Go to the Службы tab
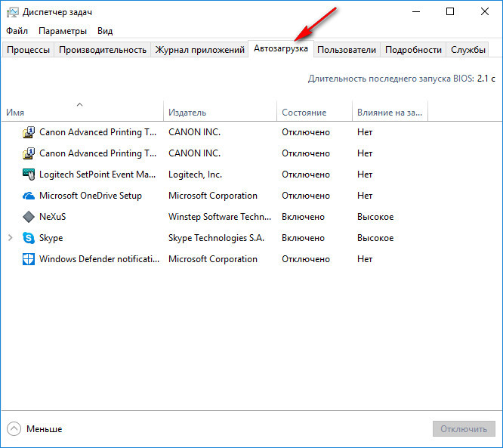503x448 pixels. (x=468, y=50)
